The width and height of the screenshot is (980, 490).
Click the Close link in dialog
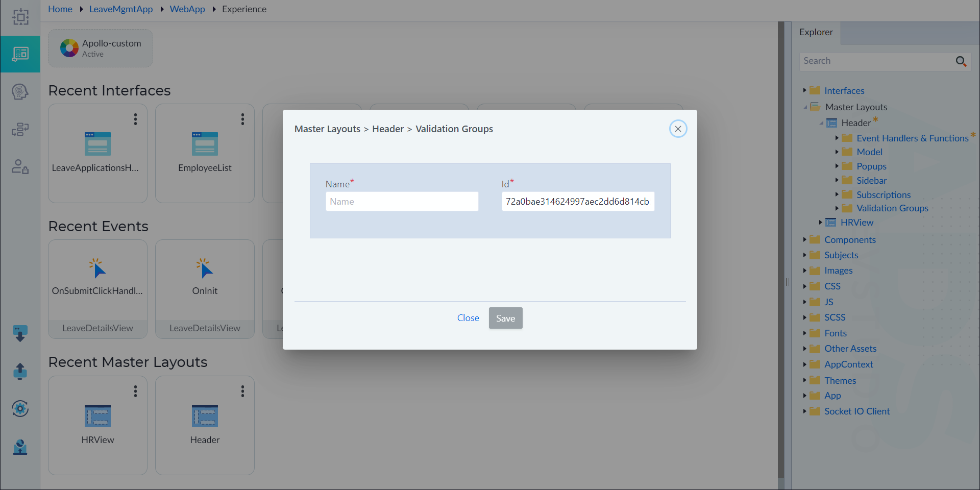click(x=468, y=318)
